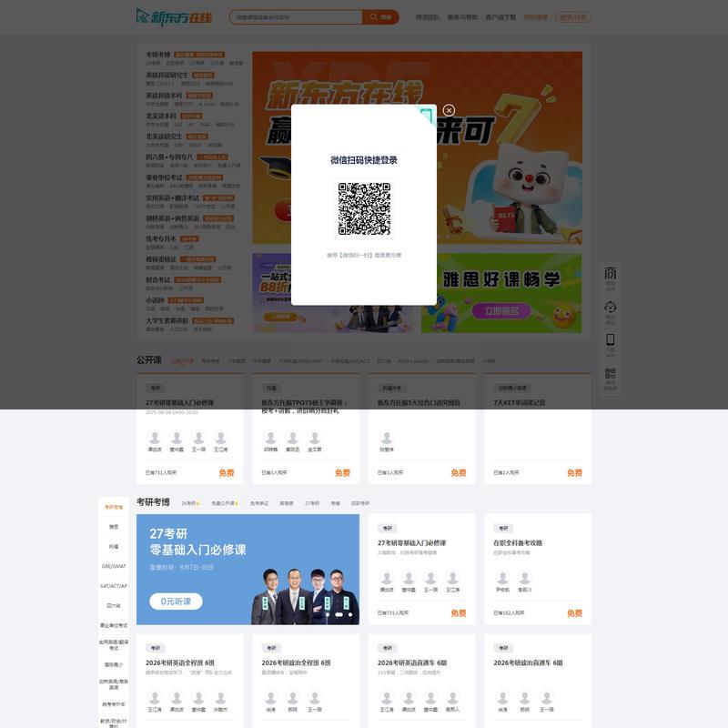Select the 26考研 tab beside 考研考博
The width and height of the screenshot is (728, 728).
pyautogui.click(x=190, y=503)
